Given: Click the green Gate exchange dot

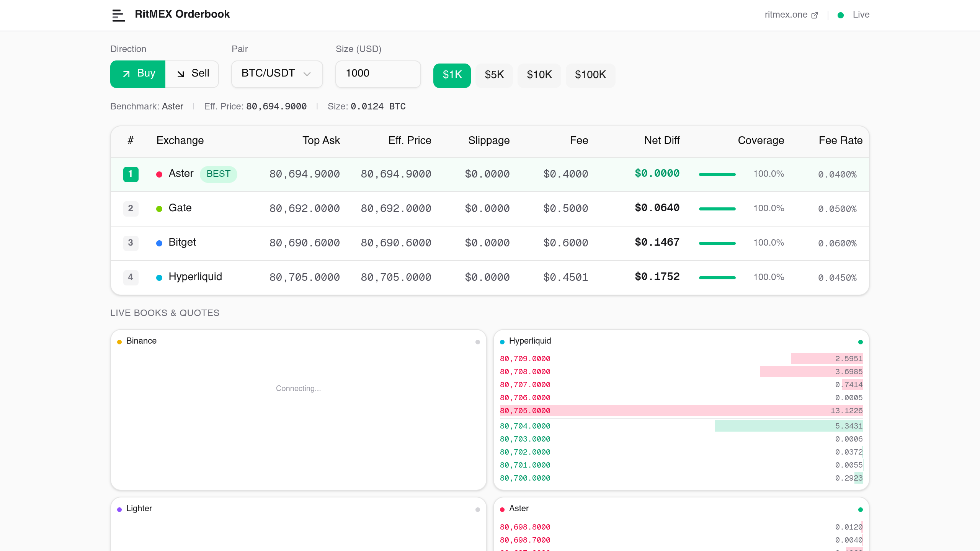Looking at the screenshot, I should [x=159, y=209].
